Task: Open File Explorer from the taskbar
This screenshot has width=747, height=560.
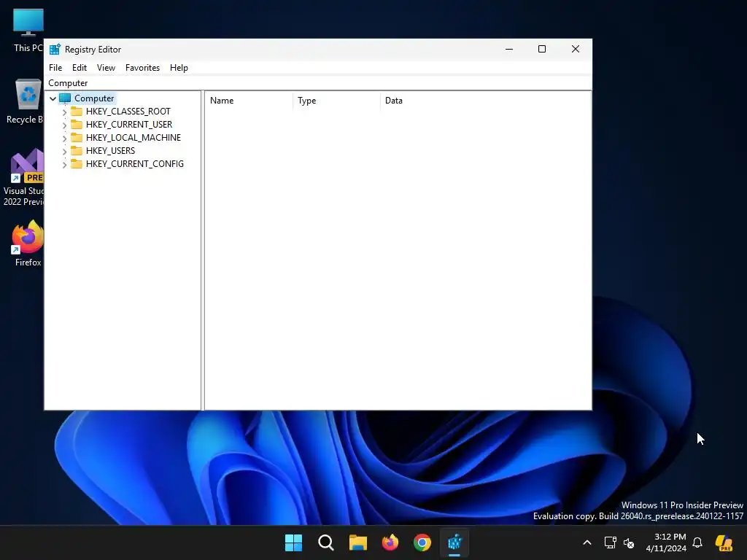Action: (357, 542)
